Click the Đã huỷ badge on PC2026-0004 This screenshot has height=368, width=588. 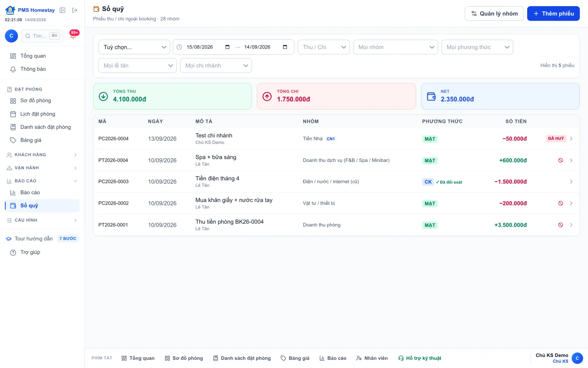556,139
